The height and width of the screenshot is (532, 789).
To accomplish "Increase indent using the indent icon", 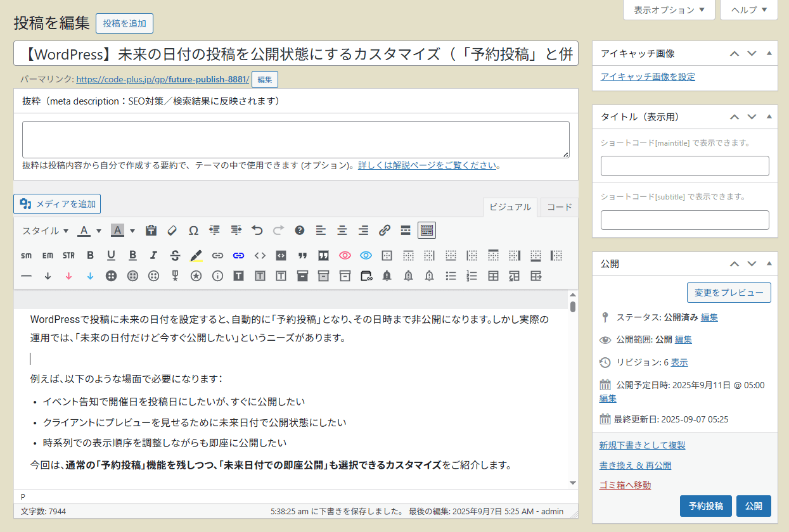I will 236,231.
